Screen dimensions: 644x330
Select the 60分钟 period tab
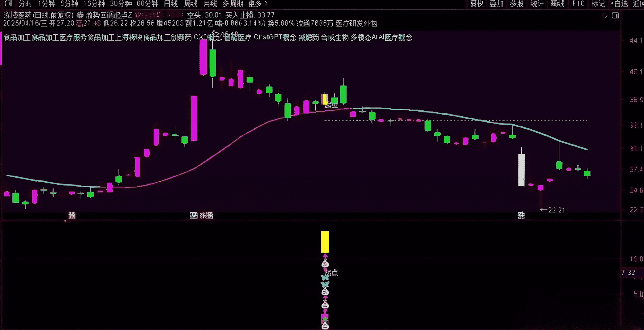point(148,3)
